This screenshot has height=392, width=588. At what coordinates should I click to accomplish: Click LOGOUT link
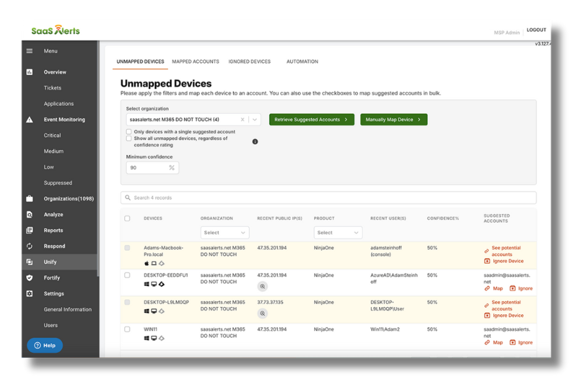click(536, 29)
